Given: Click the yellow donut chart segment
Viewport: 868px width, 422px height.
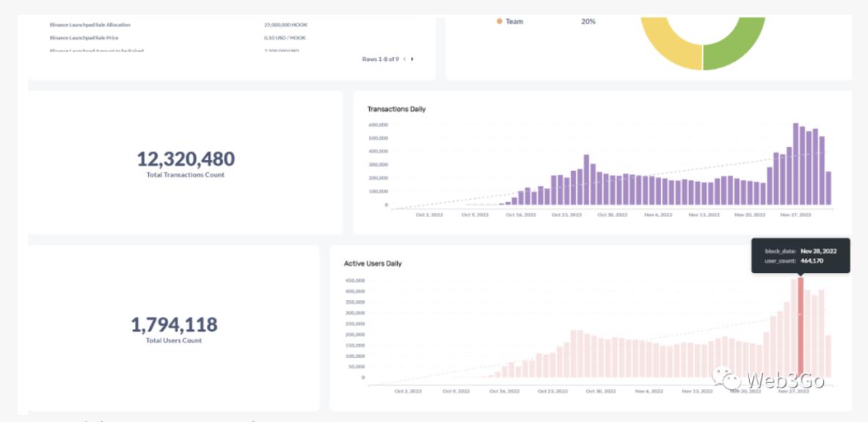Looking at the screenshot, I should [669, 44].
